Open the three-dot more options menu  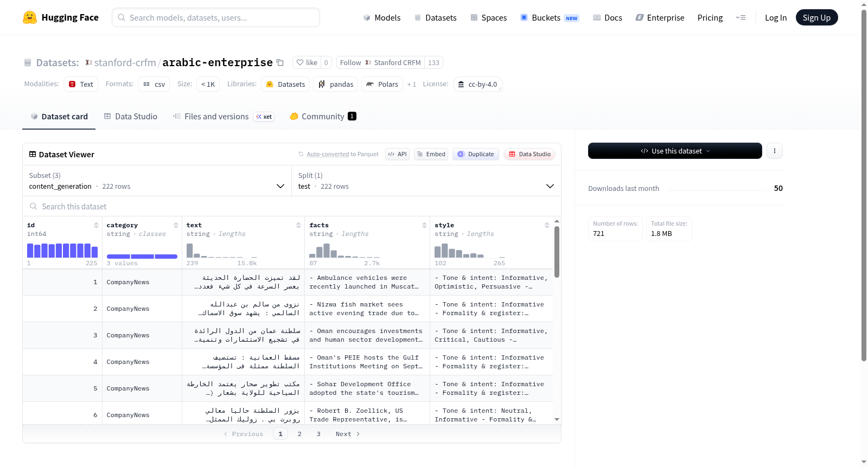click(x=775, y=151)
